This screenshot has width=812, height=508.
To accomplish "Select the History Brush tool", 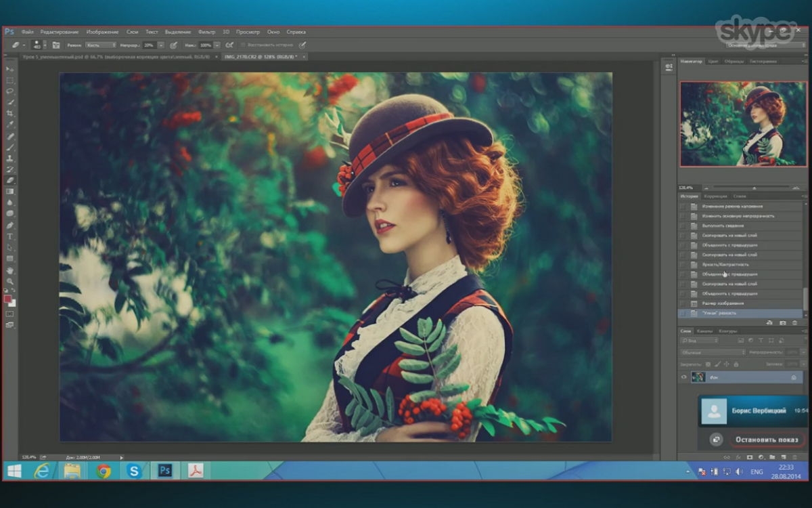I will pos(10,169).
